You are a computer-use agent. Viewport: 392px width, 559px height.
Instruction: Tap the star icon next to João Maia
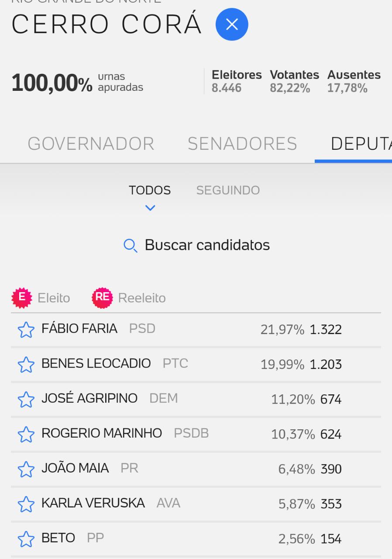pyautogui.click(x=26, y=469)
